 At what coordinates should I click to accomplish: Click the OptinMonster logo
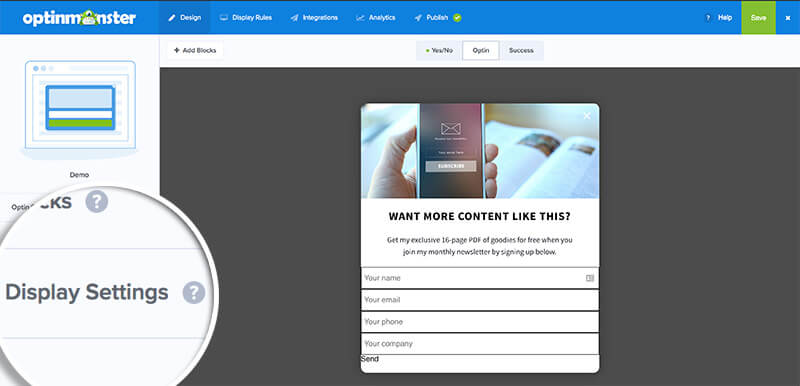point(79,18)
